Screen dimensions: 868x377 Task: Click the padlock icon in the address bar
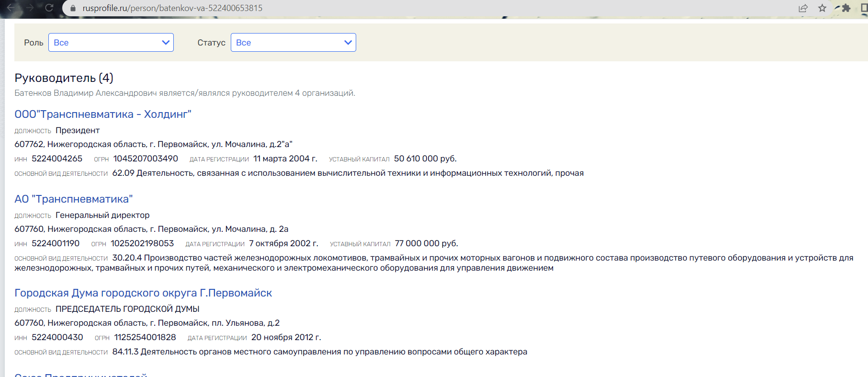tap(73, 8)
